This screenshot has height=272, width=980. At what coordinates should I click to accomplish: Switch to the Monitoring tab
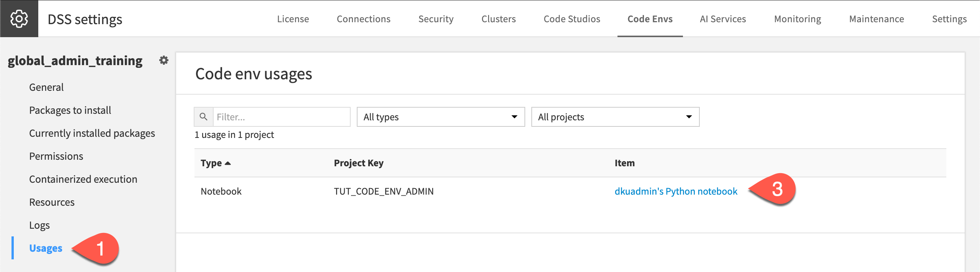click(797, 19)
